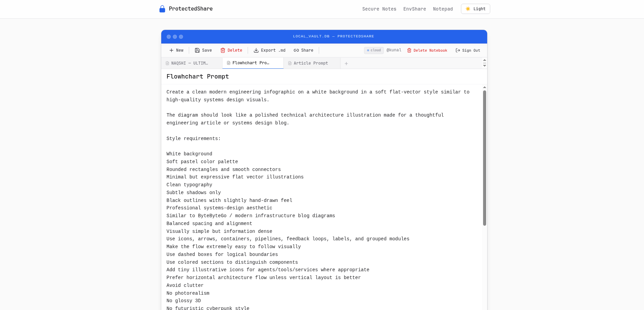Delete the current note
The image size is (644, 310).
tap(231, 50)
